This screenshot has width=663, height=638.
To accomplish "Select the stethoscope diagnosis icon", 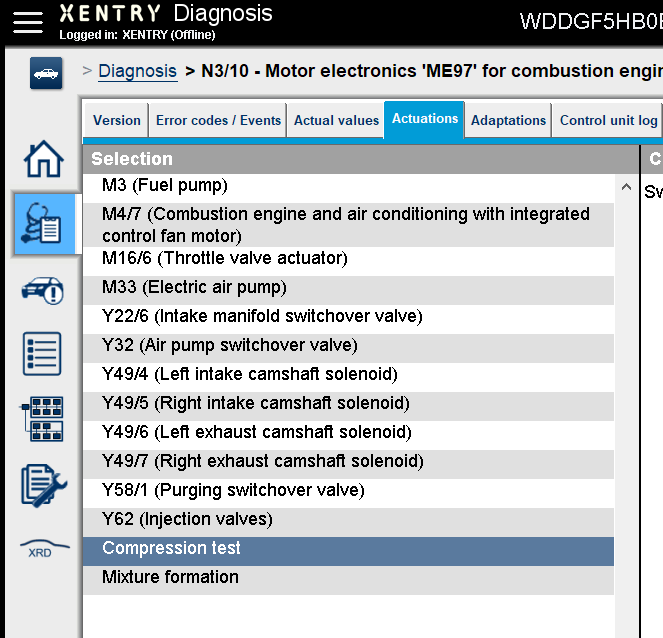I will tap(44, 224).
